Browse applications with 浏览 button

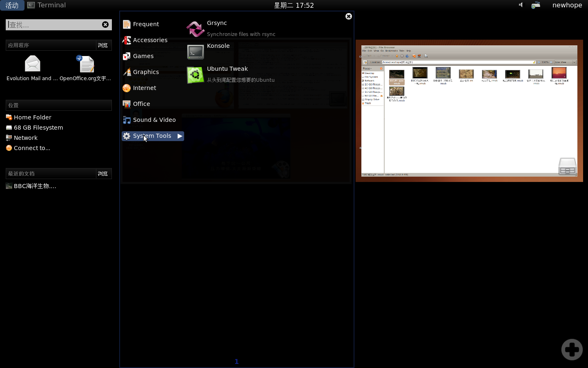tap(103, 45)
